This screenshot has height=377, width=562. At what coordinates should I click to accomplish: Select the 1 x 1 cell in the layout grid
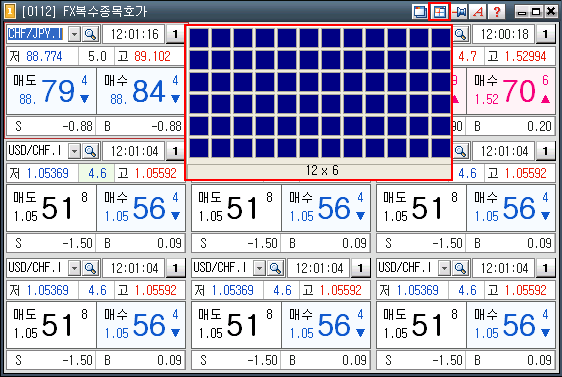coord(199,38)
